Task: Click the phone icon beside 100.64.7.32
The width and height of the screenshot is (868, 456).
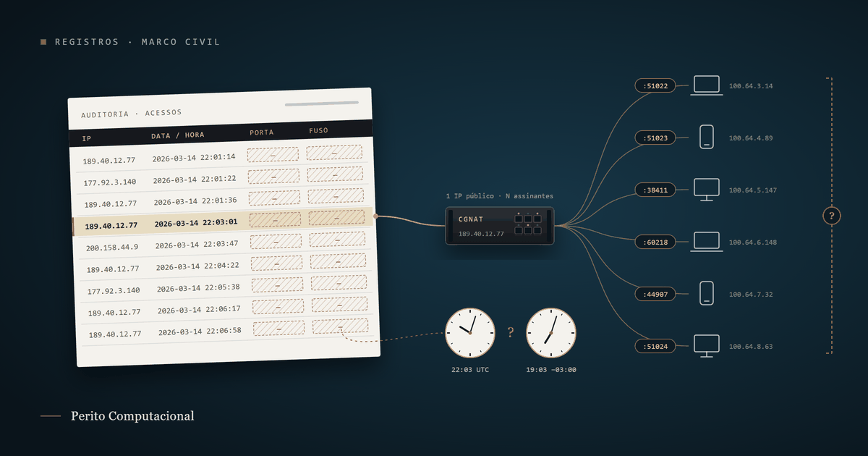Action: [707, 294]
